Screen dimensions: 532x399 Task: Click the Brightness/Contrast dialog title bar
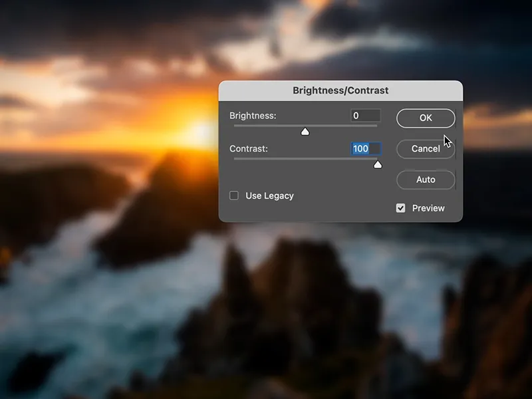click(x=340, y=90)
